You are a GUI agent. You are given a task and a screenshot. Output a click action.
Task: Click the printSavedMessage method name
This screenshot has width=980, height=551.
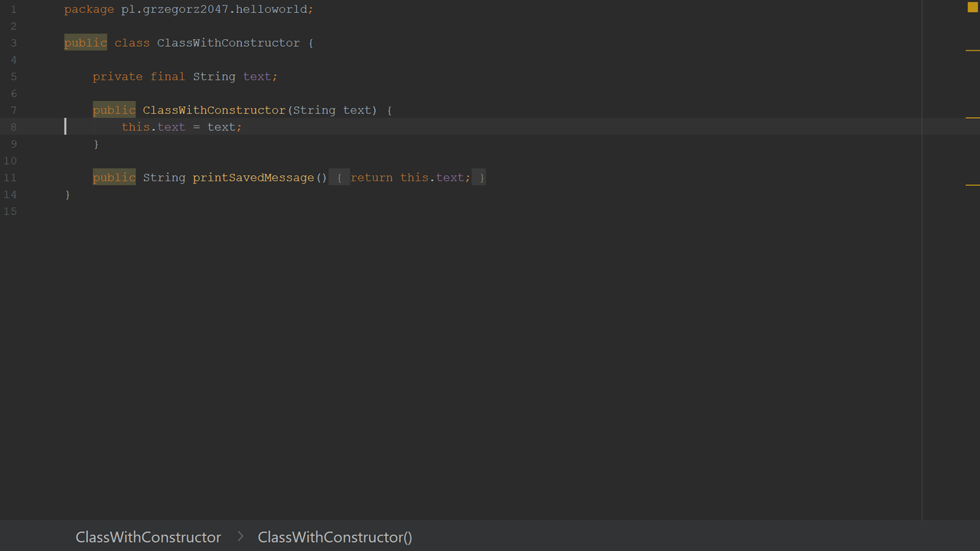pos(253,178)
